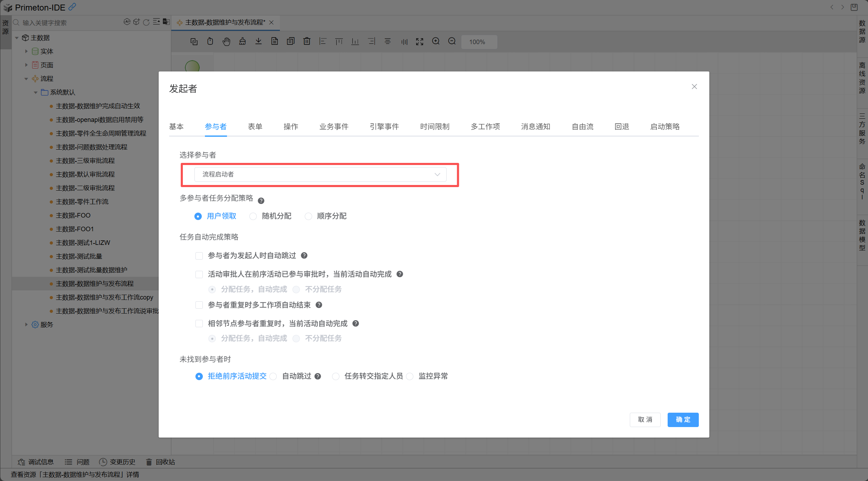Click the link icon next to Primeton-IDE
The image size is (868, 481).
(x=72, y=7)
